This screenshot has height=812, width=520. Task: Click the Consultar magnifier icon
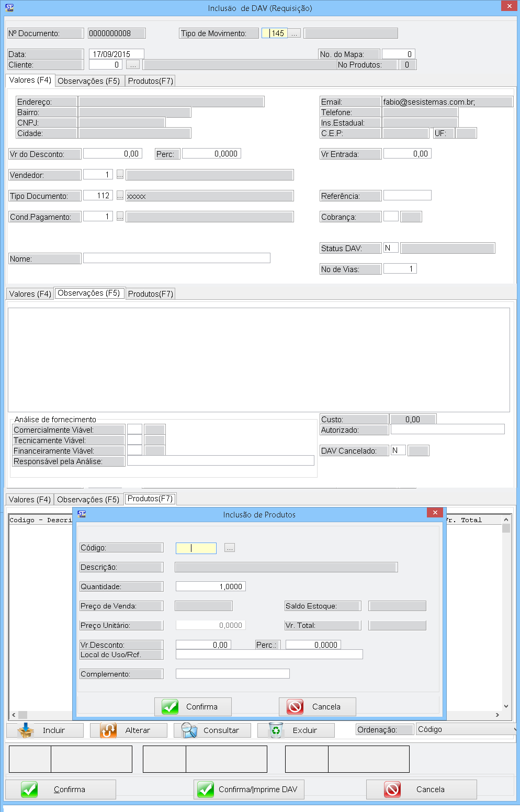[x=189, y=730]
